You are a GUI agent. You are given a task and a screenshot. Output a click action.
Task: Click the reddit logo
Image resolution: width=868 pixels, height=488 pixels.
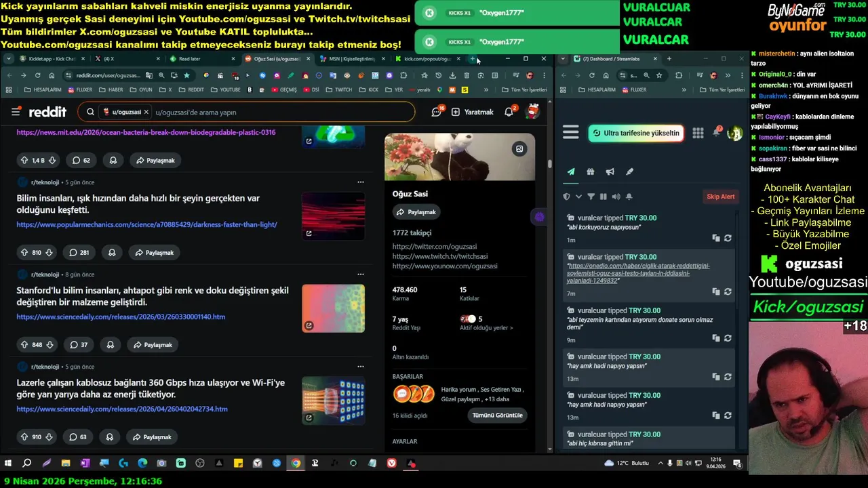click(x=47, y=112)
